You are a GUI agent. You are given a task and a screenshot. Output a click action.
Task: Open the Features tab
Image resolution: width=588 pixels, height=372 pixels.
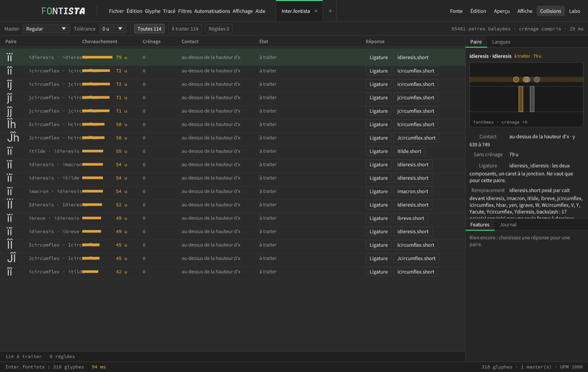480,224
